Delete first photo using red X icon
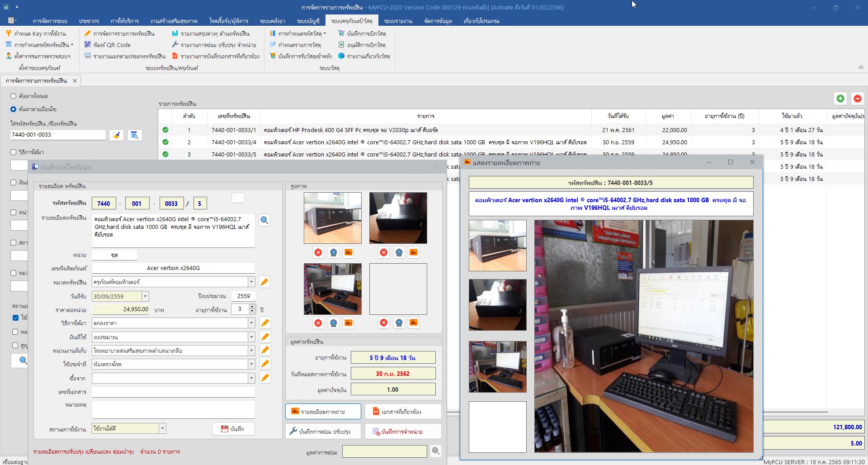This screenshot has width=868, height=465. 318,252
